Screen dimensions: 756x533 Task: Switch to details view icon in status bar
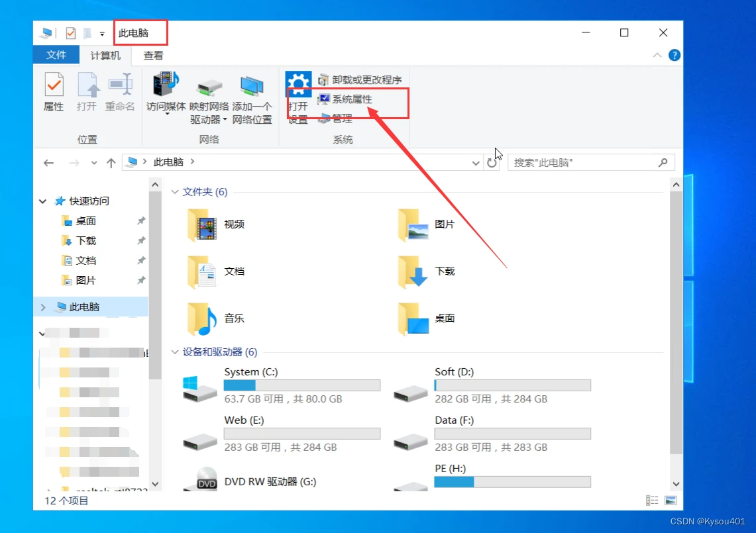pos(652,501)
